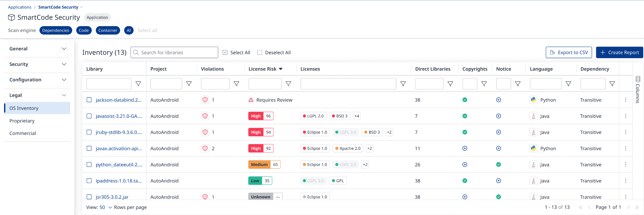Tick the ipaddress-1.0.18 row checkbox
Image resolution: width=644 pixels, height=215 pixels.
point(89,181)
